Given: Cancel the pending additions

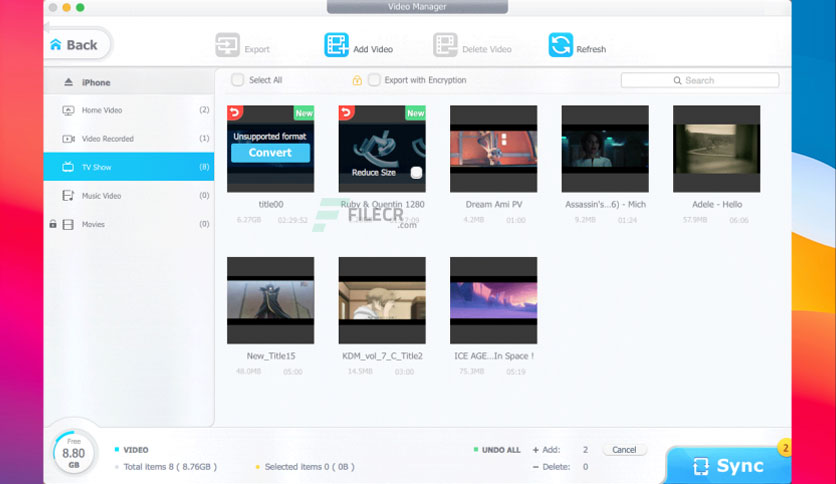Looking at the screenshot, I should pyautogui.click(x=624, y=450).
